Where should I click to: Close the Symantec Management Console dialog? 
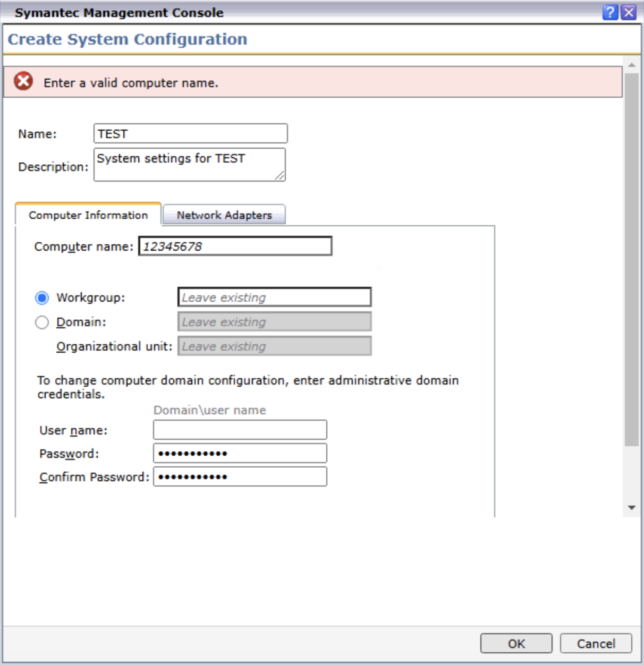click(629, 12)
